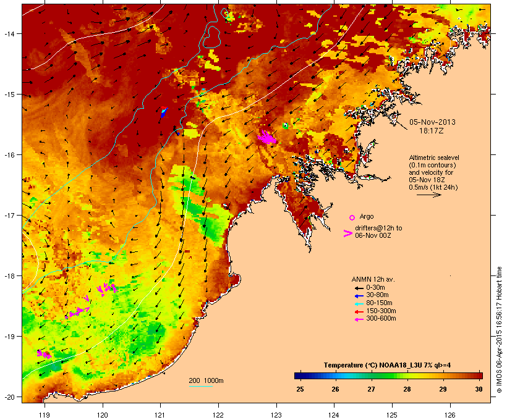Click the longitude label 123

point(276,415)
